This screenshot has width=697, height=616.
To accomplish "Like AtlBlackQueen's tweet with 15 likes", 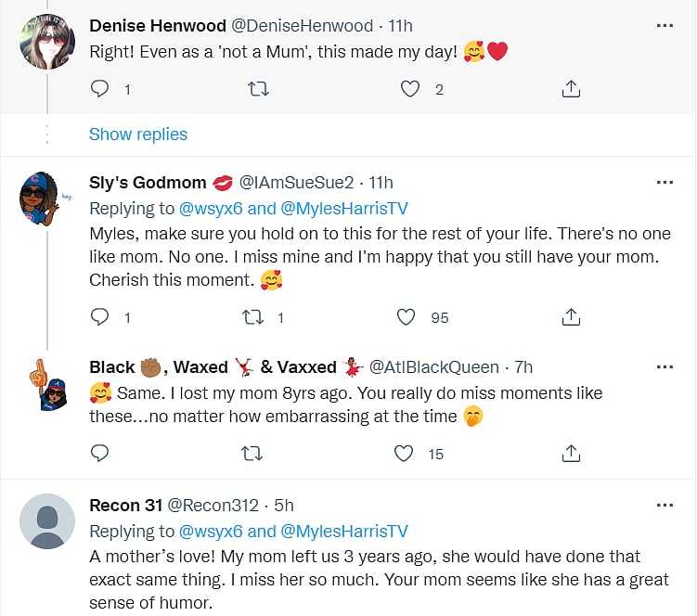I will point(405,453).
